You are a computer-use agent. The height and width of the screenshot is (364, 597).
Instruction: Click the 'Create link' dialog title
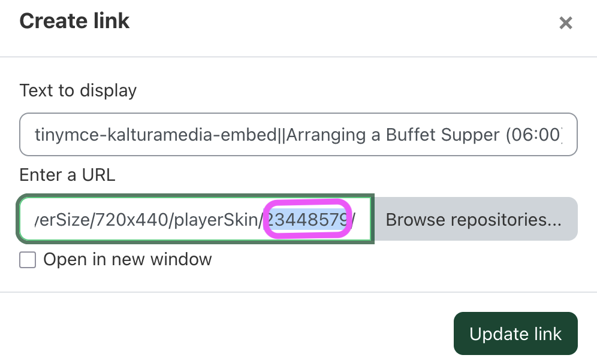coord(74,22)
